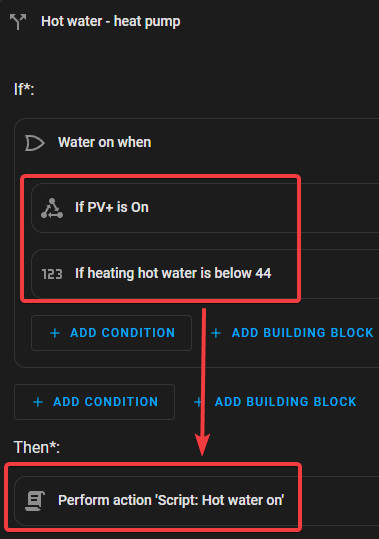Click the choose-branch icon beside Hot water title
Image resolution: width=379 pixels, height=539 pixels.
(x=18, y=22)
